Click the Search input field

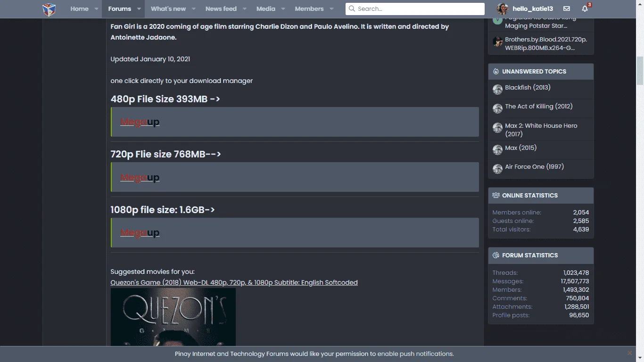415,9
